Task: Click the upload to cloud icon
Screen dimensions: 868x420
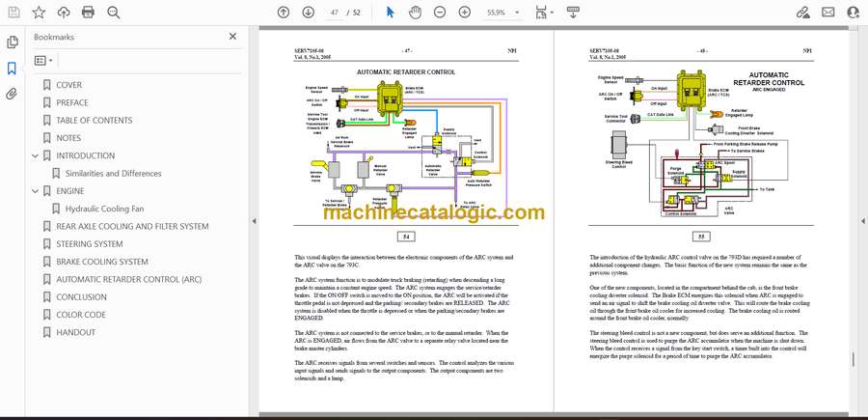Action: tap(64, 13)
